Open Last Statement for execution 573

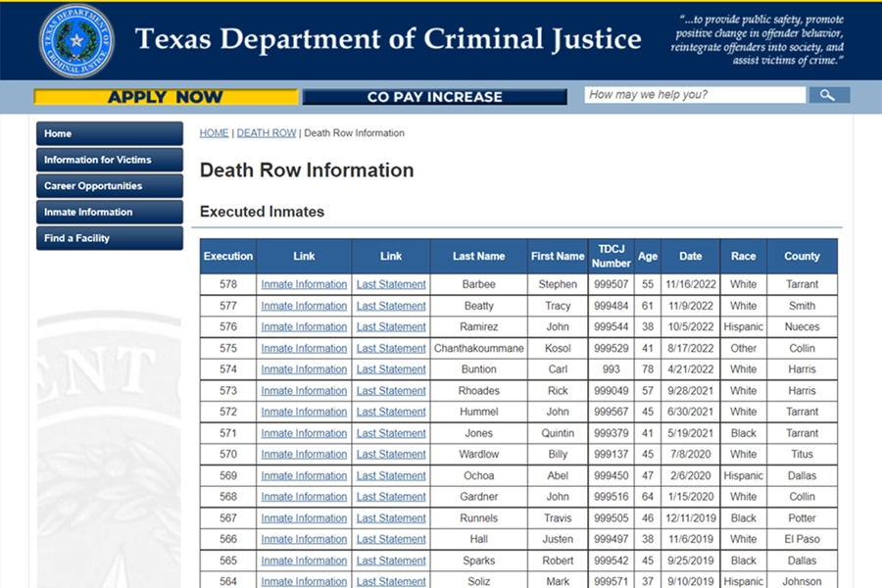coord(391,391)
